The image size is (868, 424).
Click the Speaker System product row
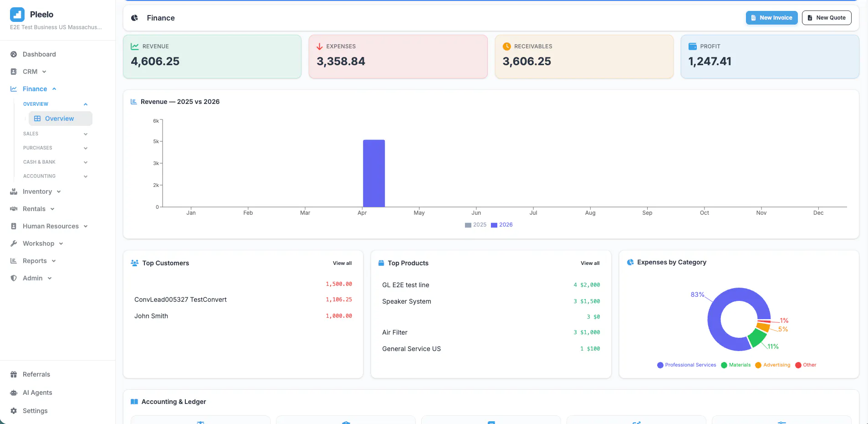pos(491,301)
